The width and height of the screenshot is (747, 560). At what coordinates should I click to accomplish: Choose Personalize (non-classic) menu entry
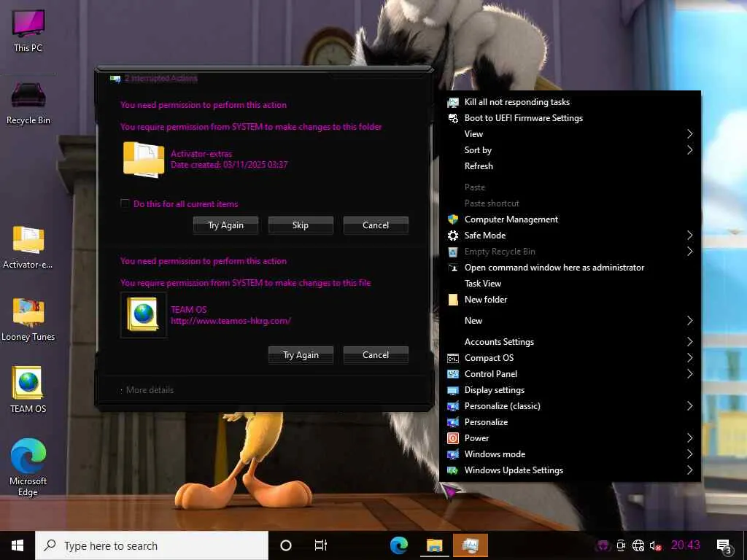(570, 422)
